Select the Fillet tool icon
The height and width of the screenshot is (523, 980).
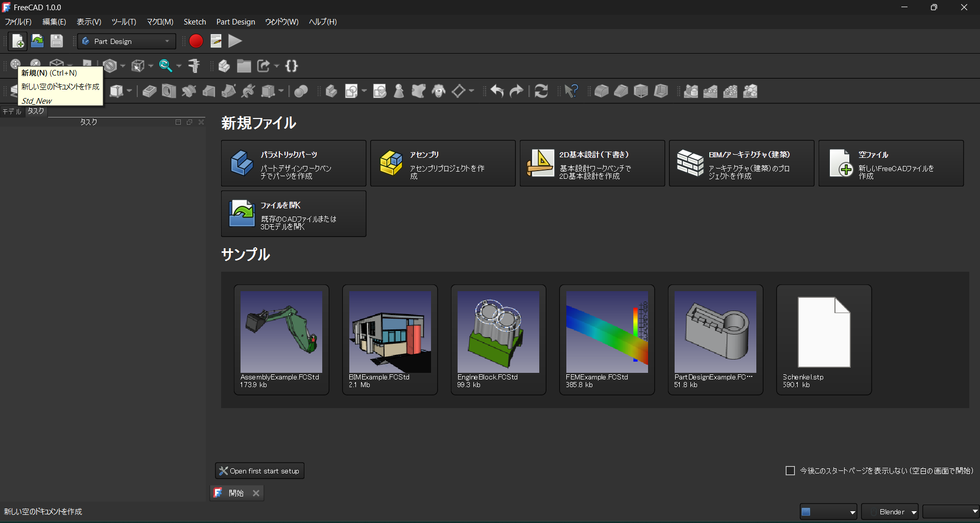[x=602, y=91]
